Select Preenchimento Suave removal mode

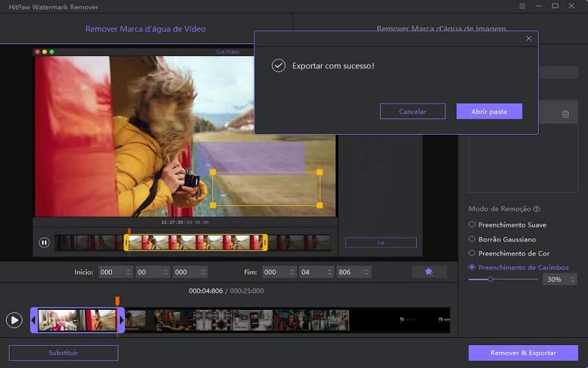pyautogui.click(x=472, y=224)
